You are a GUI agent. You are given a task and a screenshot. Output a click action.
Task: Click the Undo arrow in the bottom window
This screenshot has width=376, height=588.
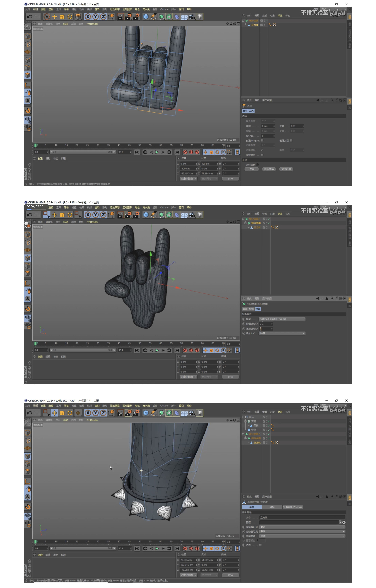29,413
